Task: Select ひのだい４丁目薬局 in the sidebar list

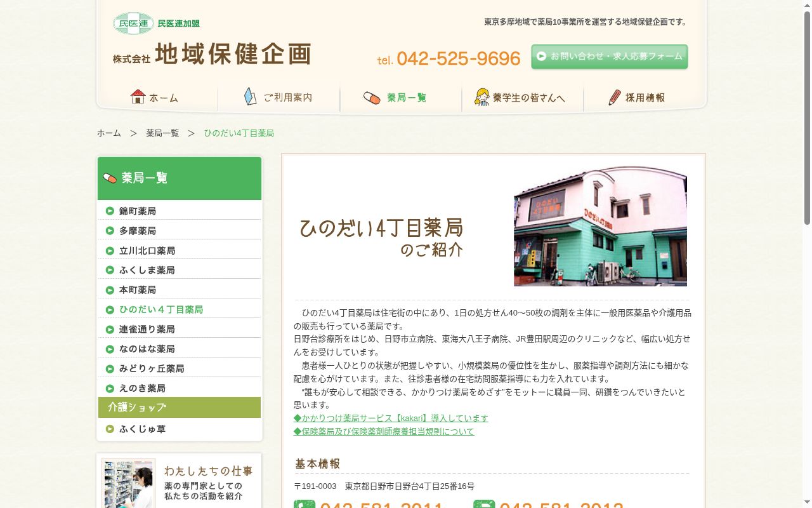Action: (180, 309)
